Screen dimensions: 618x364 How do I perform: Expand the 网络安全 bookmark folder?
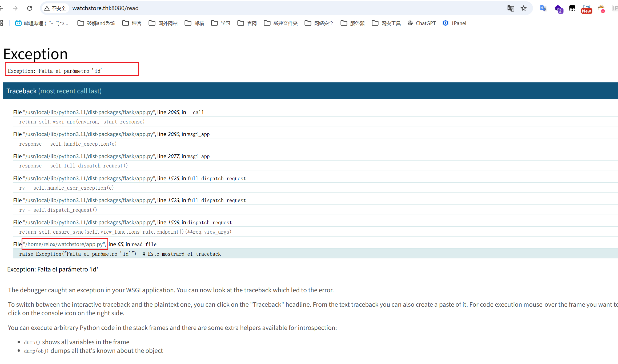pos(319,23)
